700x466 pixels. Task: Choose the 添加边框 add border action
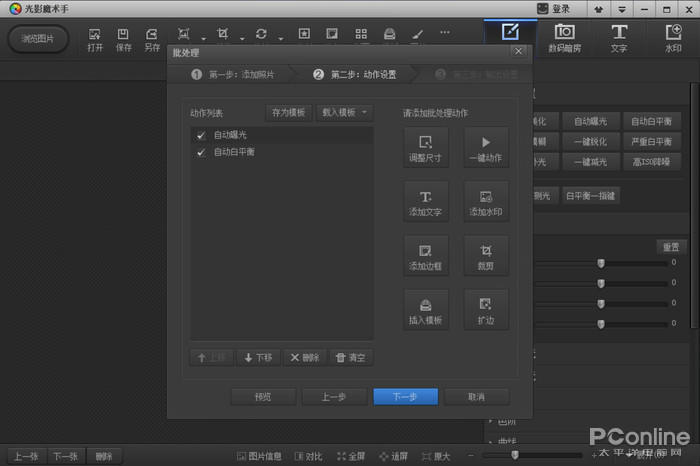coord(425,256)
